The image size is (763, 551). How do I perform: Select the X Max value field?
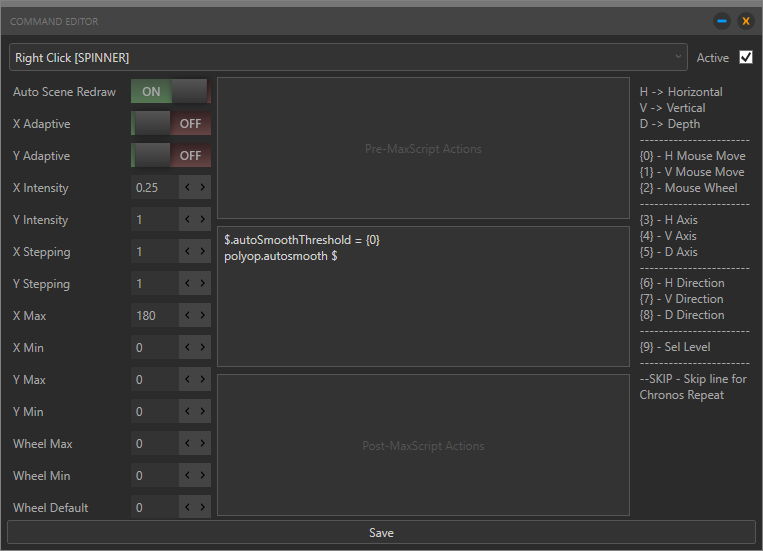(154, 316)
